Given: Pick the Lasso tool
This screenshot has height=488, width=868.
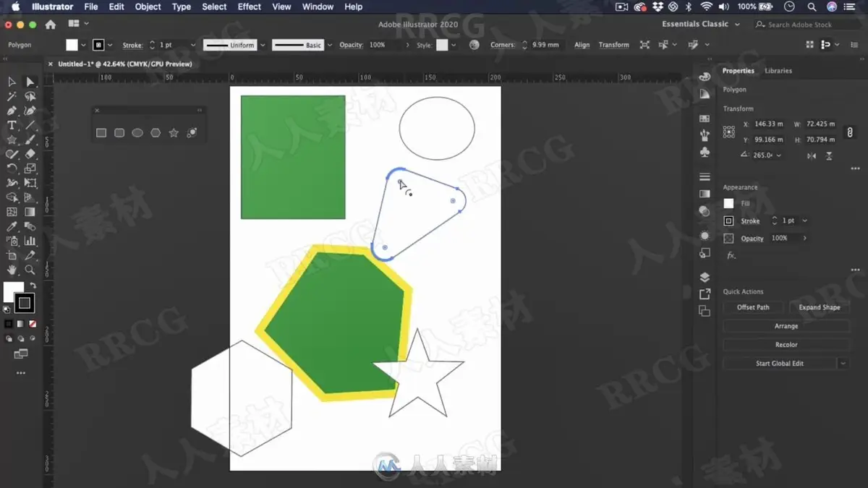Looking at the screenshot, I should [30, 96].
